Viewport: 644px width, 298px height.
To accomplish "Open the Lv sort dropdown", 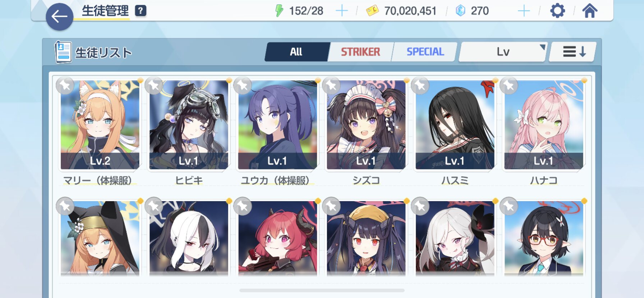I will coord(503,52).
